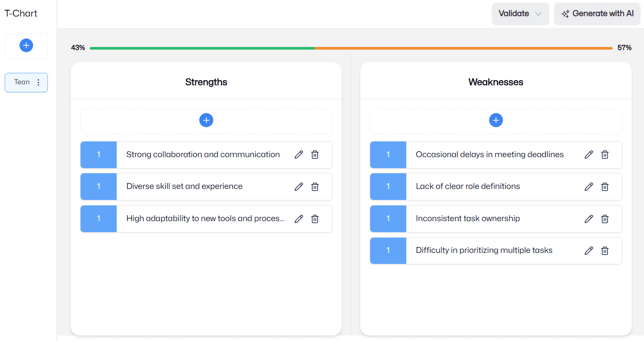Image resolution: width=644 pixels, height=341 pixels.
Task: Edit 'Difficulty in prioritizing multiple tasks' item
Action: point(589,251)
